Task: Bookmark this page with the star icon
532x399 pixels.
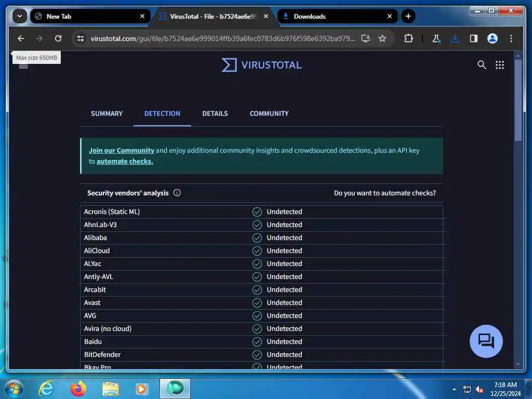Action: pos(382,38)
